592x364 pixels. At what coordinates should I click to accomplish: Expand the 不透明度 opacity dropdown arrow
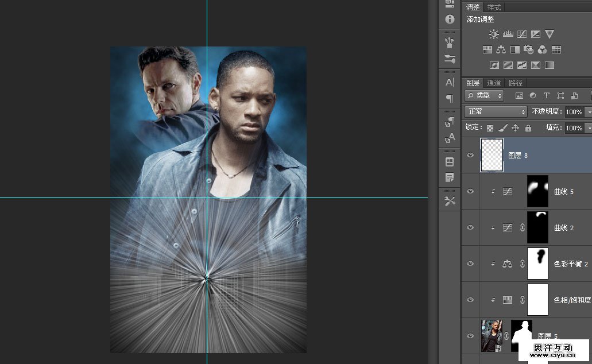tap(589, 112)
